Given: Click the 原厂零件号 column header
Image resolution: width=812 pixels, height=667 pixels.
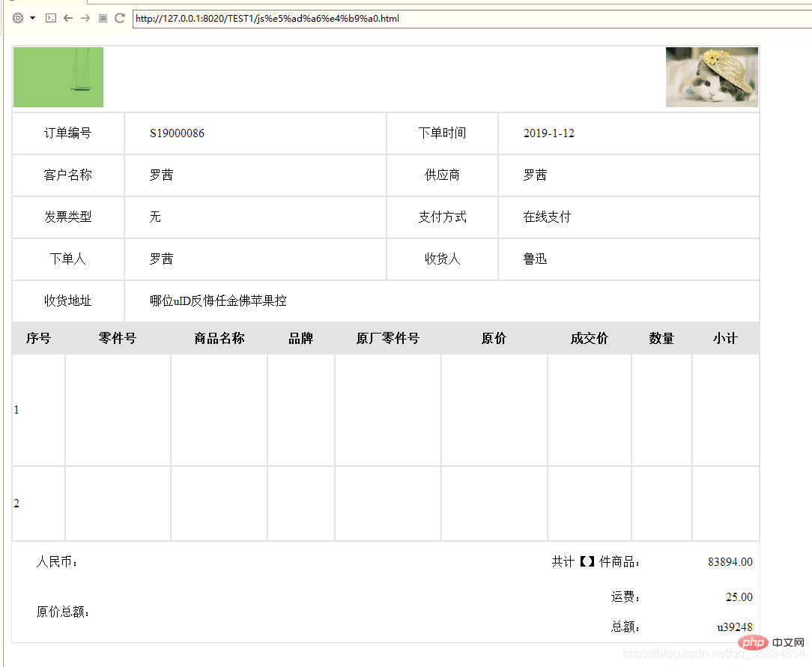Looking at the screenshot, I should pos(388,339).
